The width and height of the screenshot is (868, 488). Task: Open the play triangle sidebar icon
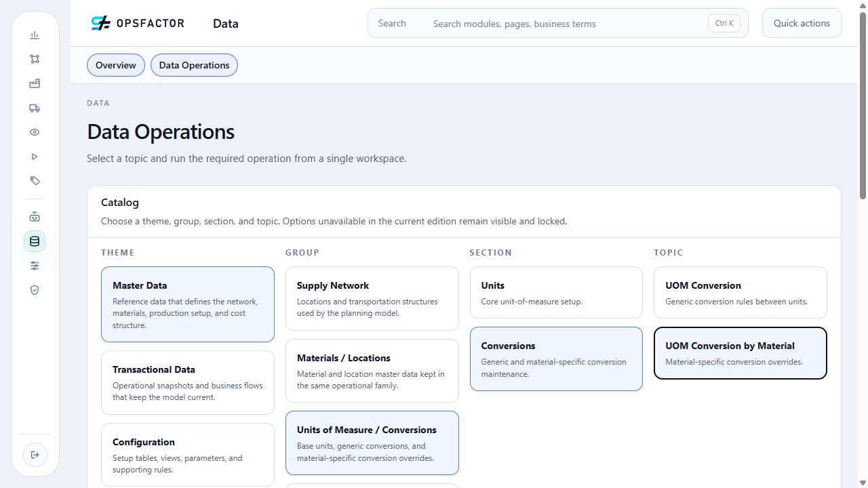35,157
